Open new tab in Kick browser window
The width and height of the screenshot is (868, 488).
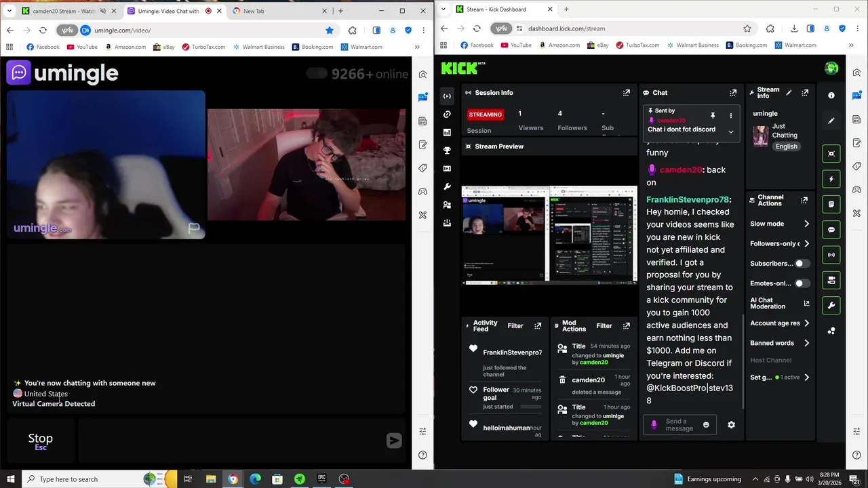(x=566, y=9)
